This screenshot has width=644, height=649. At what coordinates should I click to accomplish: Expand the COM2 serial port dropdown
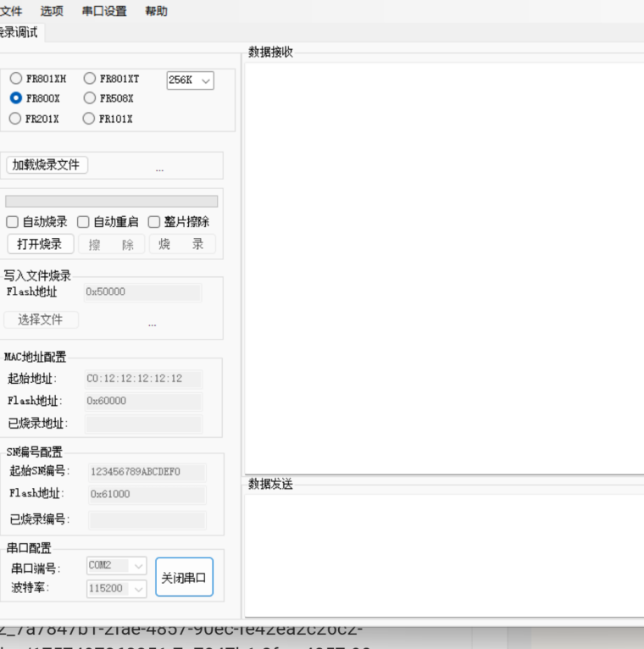click(x=117, y=565)
